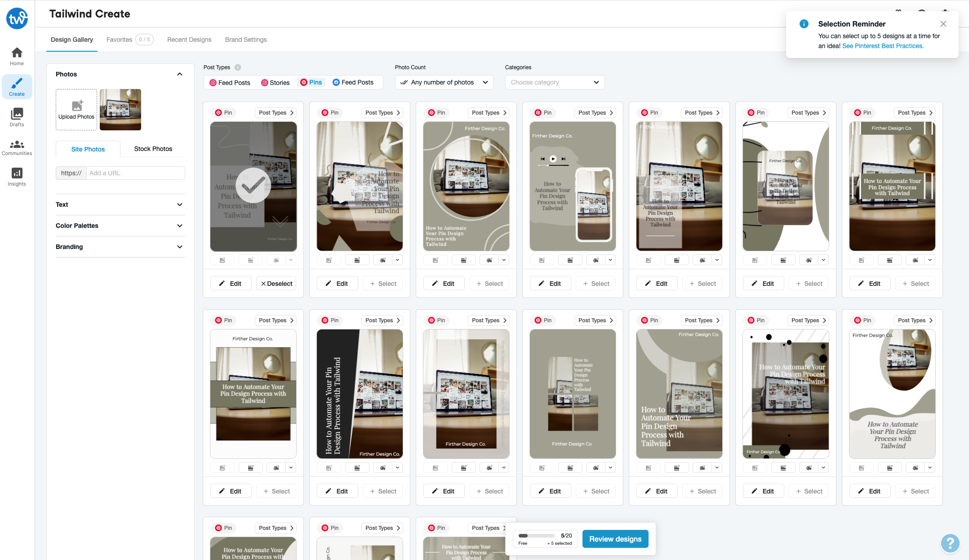Click the Review designs button
The height and width of the screenshot is (560, 969).
[615, 539]
